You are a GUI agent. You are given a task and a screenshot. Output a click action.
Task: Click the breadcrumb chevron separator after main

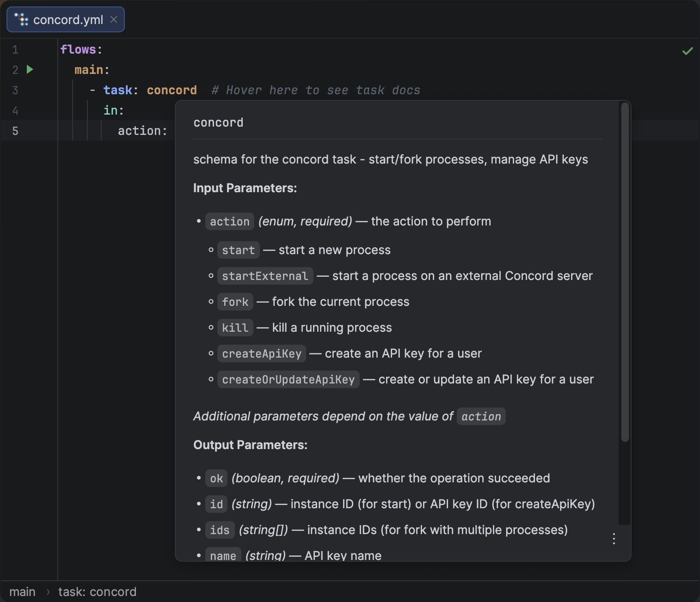pos(48,592)
